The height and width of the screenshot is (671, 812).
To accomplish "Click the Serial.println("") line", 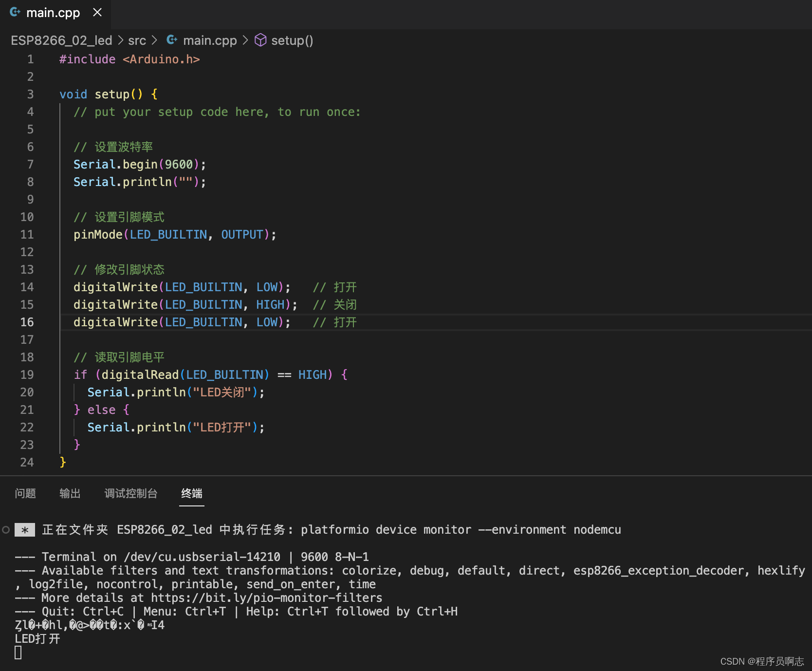I will 140,182.
